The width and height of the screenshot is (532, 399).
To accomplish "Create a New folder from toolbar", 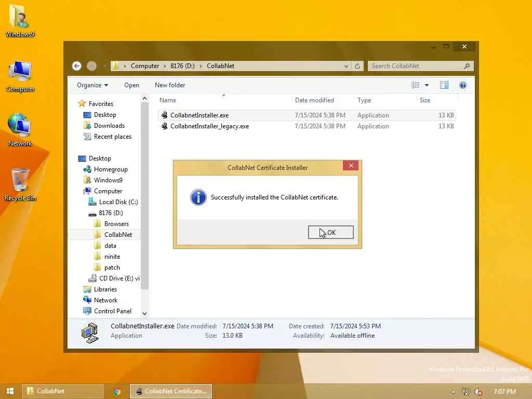I will 170,85.
